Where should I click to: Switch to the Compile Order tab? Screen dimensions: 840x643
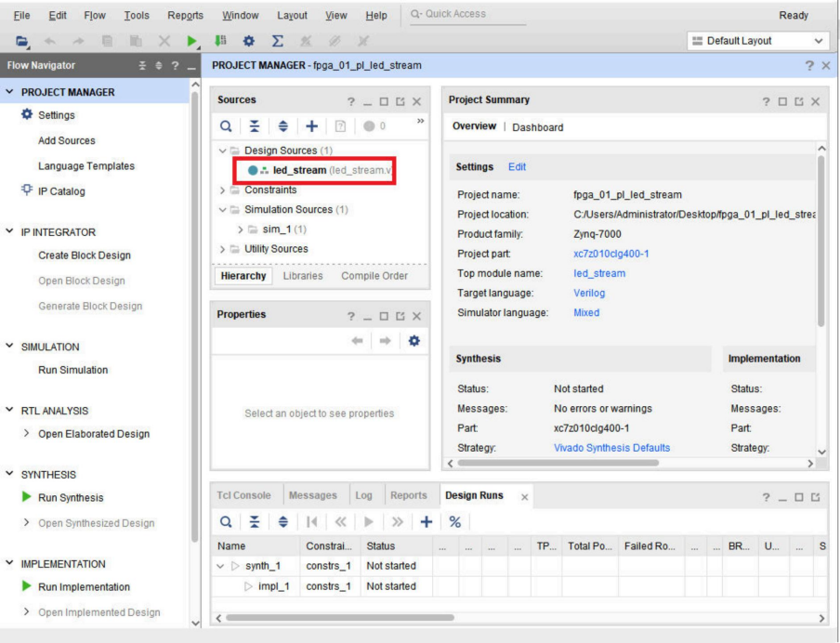pyautogui.click(x=374, y=276)
